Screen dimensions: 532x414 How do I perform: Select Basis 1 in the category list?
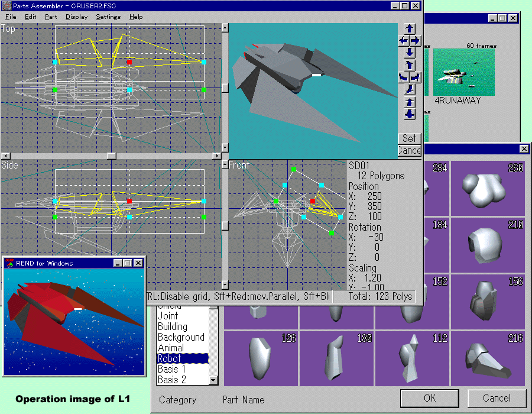pos(172,369)
